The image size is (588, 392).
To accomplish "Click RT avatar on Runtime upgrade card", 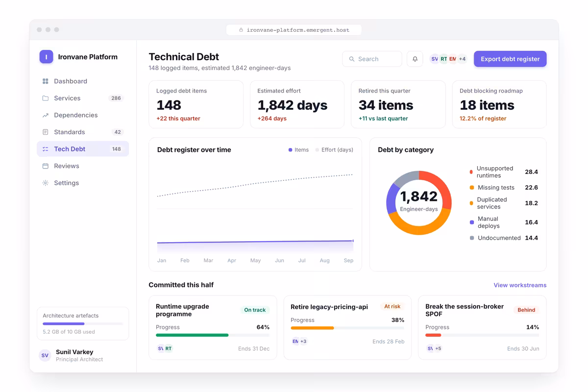I will tap(168, 348).
